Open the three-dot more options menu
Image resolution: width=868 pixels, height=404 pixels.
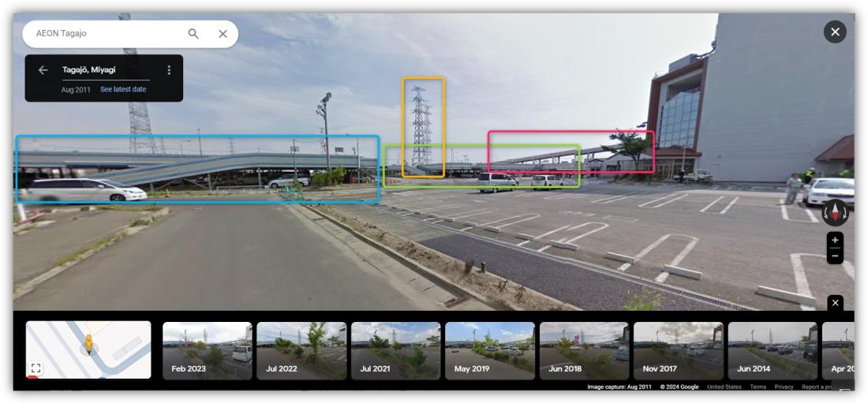pos(169,70)
